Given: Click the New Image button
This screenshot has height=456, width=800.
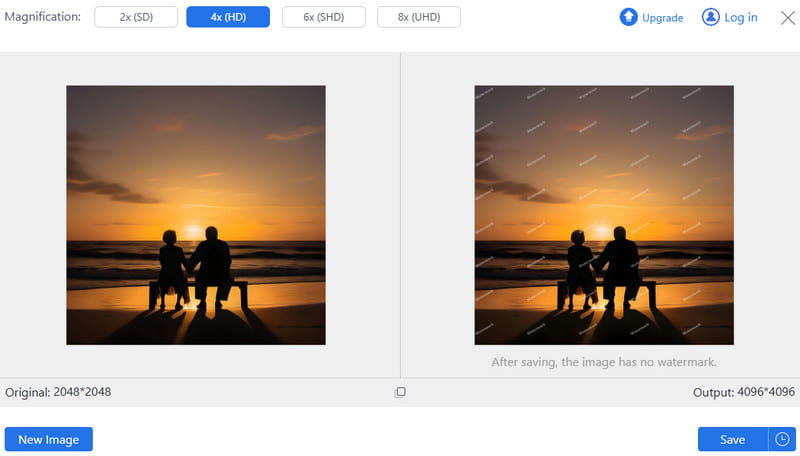Looking at the screenshot, I should click(x=48, y=439).
